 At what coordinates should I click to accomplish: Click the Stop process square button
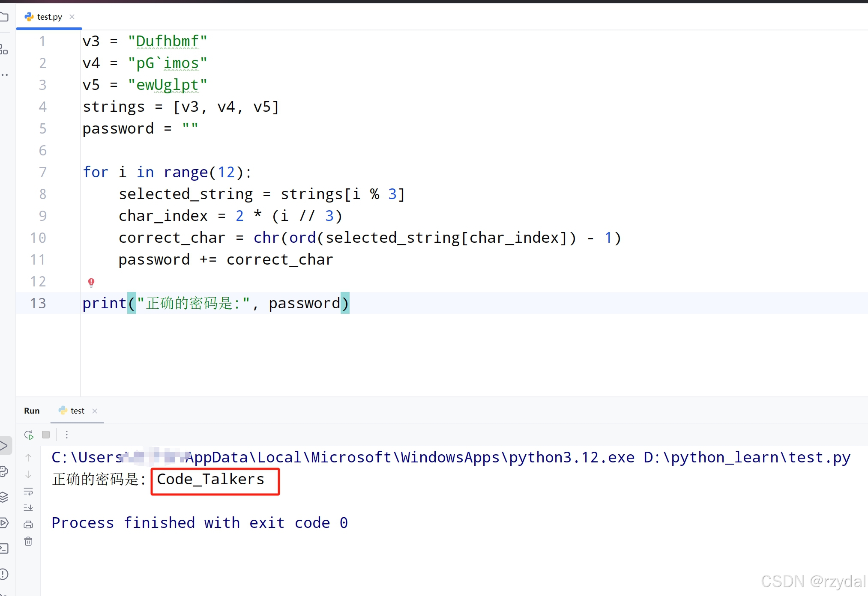click(46, 435)
